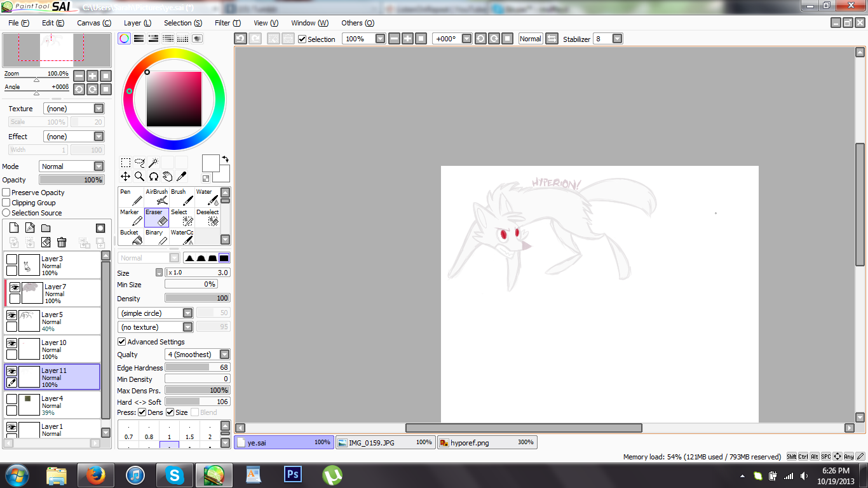Screen dimensions: 868x488
Task: Choose the Magic Wand selection tool
Action: coord(153,163)
